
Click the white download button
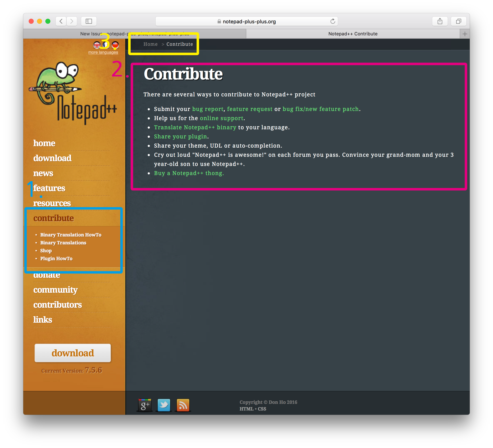[x=73, y=353]
